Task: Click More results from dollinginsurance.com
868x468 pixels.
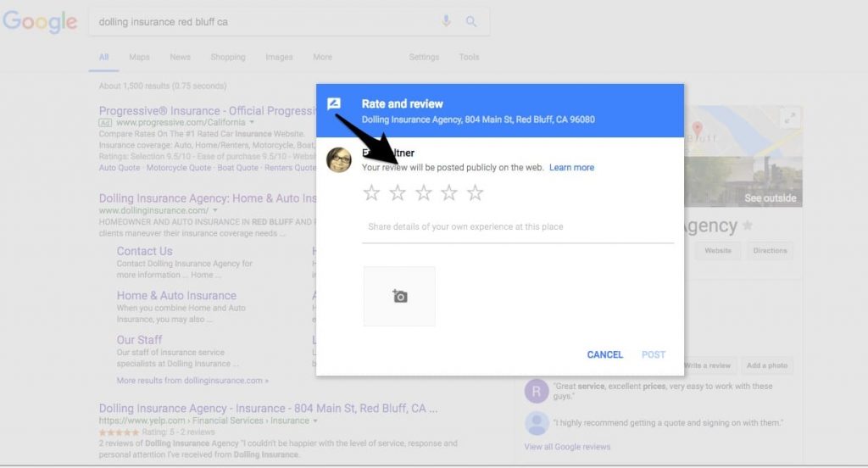Action: click(x=192, y=381)
